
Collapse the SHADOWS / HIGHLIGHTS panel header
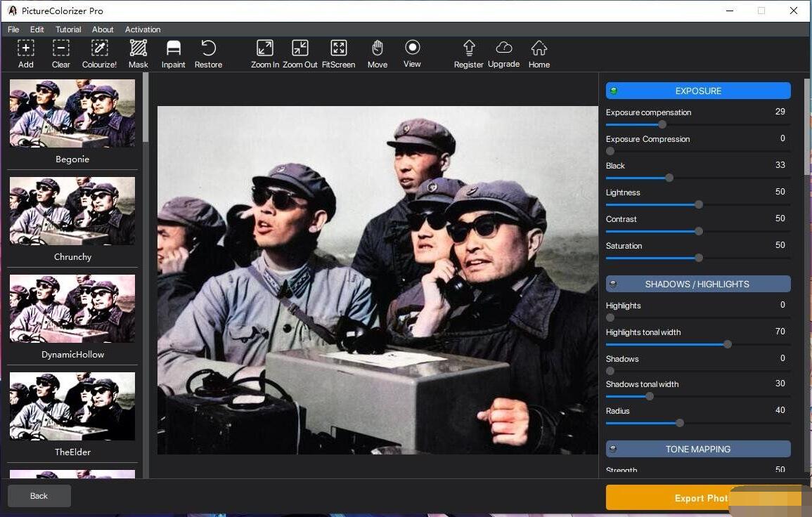pos(698,284)
